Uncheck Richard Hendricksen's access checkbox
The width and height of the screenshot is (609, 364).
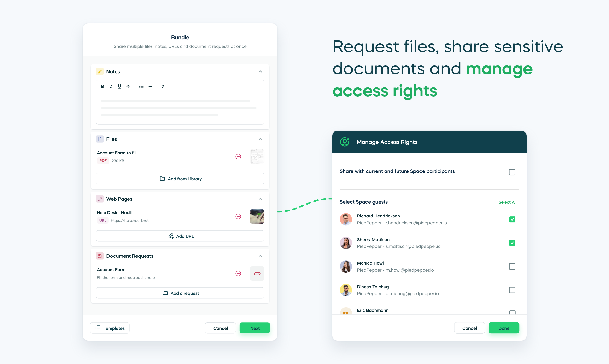(x=512, y=219)
